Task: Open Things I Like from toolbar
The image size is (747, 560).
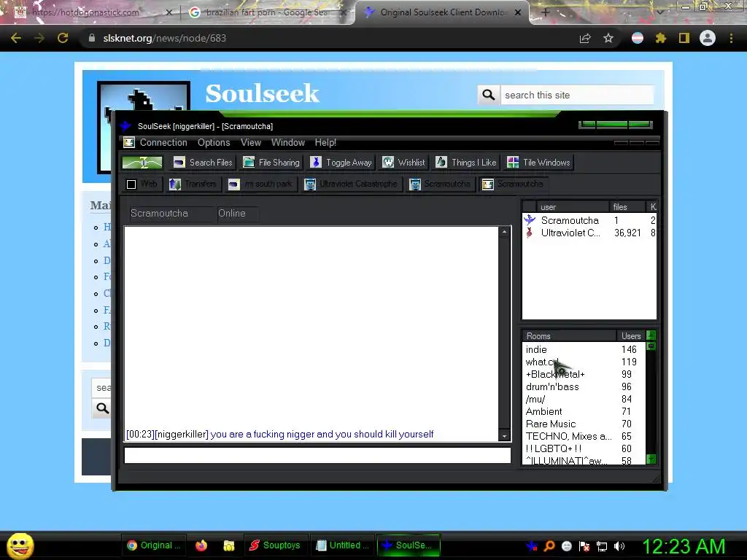Action: (x=466, y=163)
